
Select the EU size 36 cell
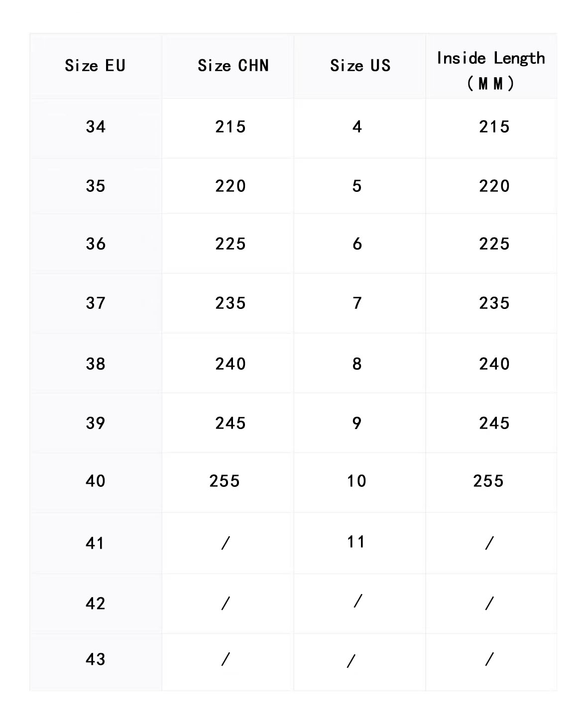pos(96,244)
